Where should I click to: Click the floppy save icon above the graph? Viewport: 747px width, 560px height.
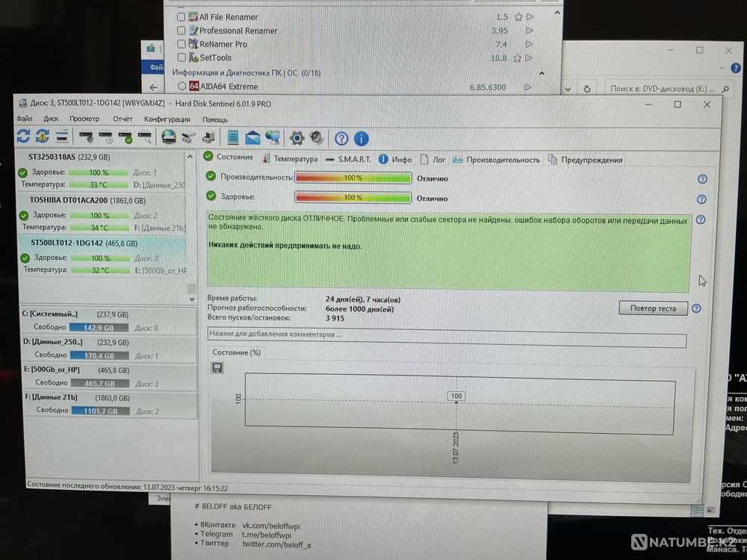click(x=217, y=367)
